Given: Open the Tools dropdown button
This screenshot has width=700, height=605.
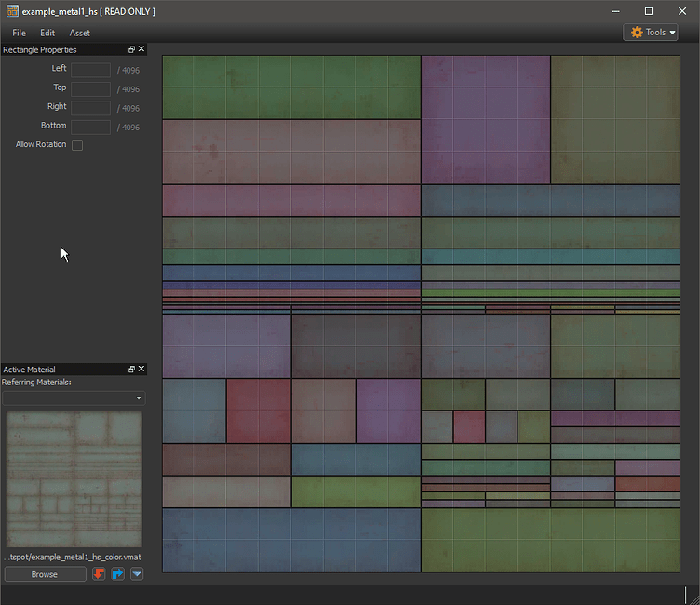Looking at the screenshot, I should tap(650, 33).
